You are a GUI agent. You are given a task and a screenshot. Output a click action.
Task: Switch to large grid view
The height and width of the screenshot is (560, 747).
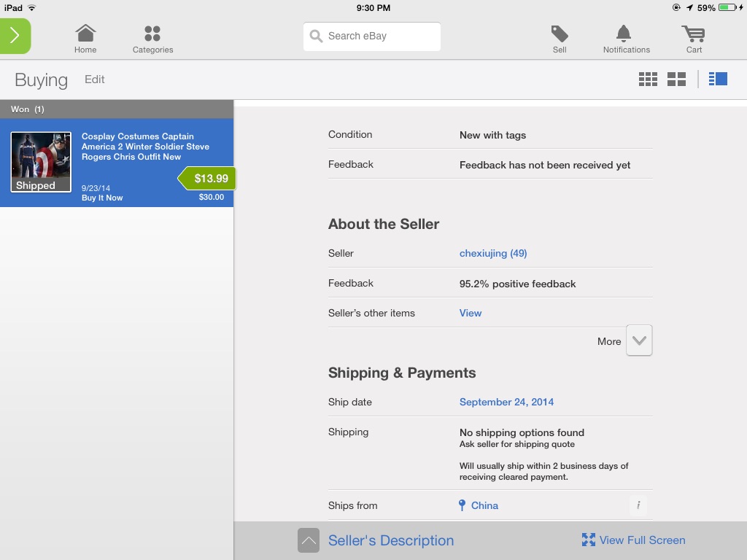tap(676, 79)
